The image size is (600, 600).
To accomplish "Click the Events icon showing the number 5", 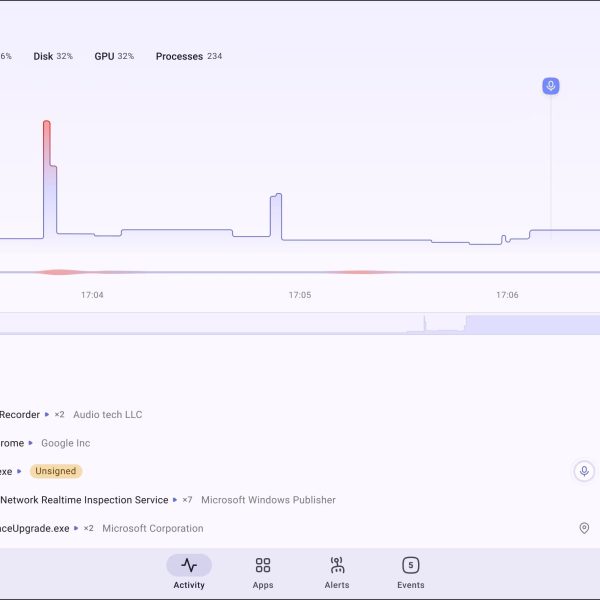I will 411,565.
